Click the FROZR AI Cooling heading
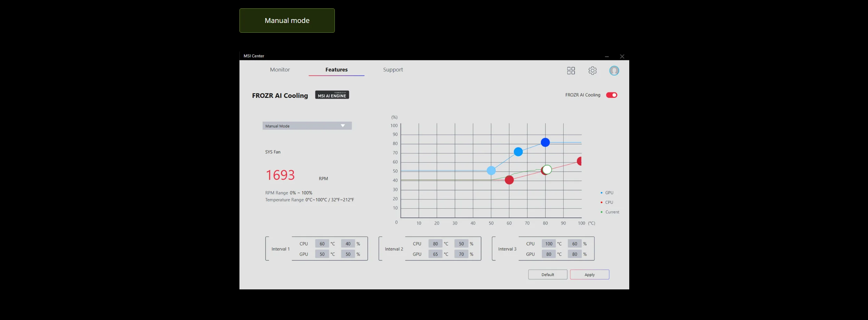The width and height of the screenshot is (868, 320). pyautogui.click(x=280, y=96)
